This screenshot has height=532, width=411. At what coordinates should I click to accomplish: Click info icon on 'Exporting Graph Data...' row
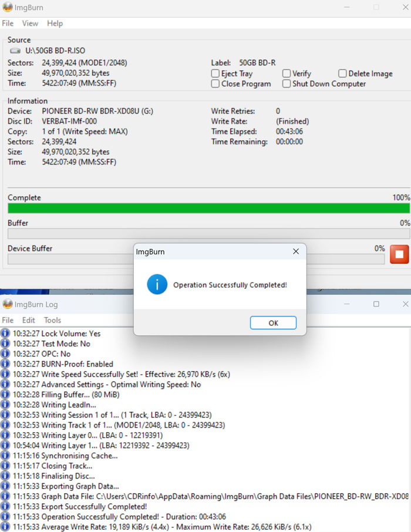5,486
